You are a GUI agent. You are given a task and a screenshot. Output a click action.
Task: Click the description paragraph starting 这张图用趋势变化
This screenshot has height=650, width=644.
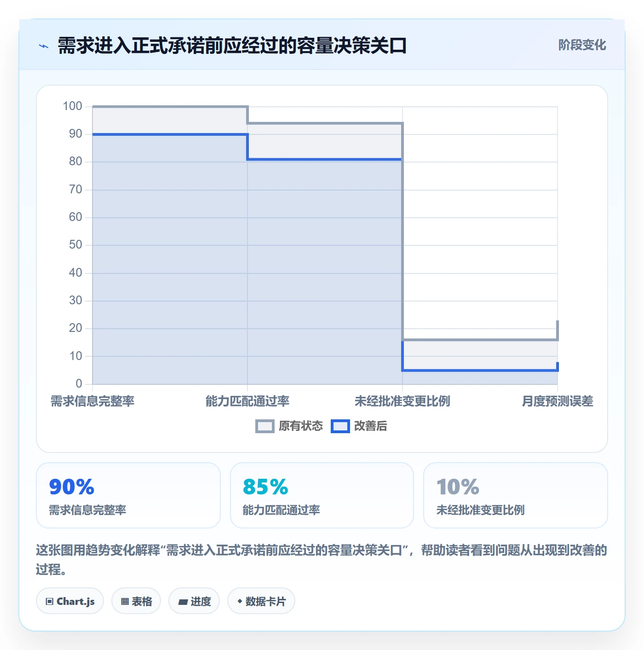pos(322,560)
